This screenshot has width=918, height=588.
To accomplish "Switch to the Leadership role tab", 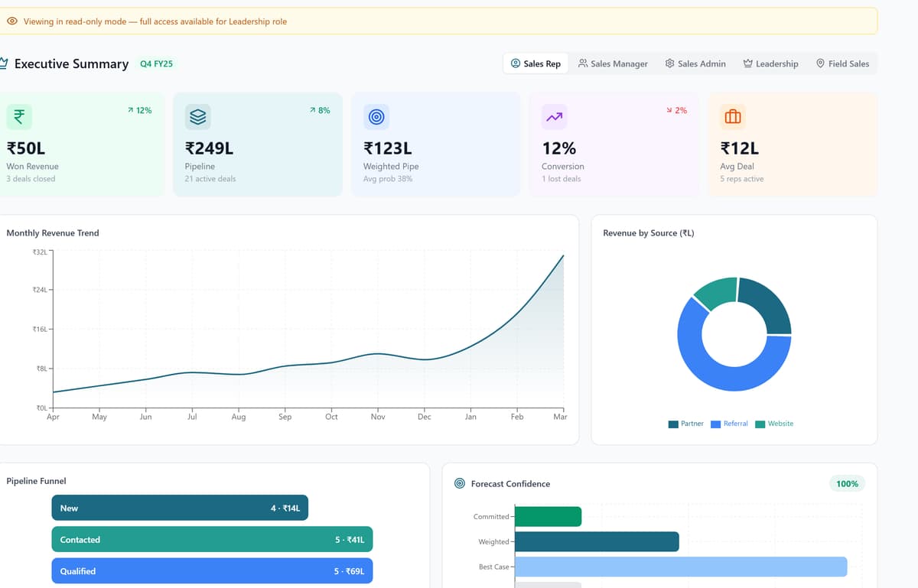I will pos(770,63).
